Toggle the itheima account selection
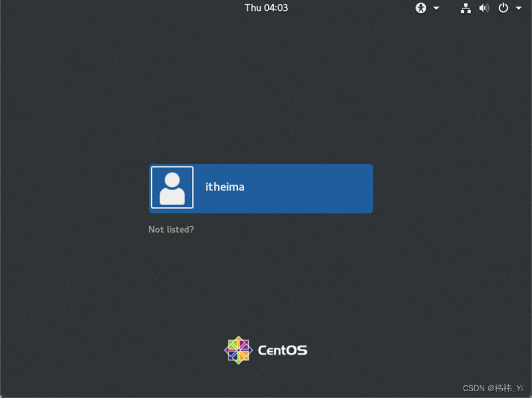532x398 pixels. tap(261, 188)
